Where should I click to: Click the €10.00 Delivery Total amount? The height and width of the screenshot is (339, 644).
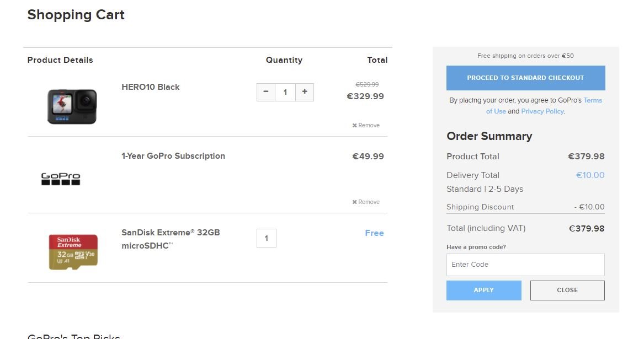pos(590,175)
